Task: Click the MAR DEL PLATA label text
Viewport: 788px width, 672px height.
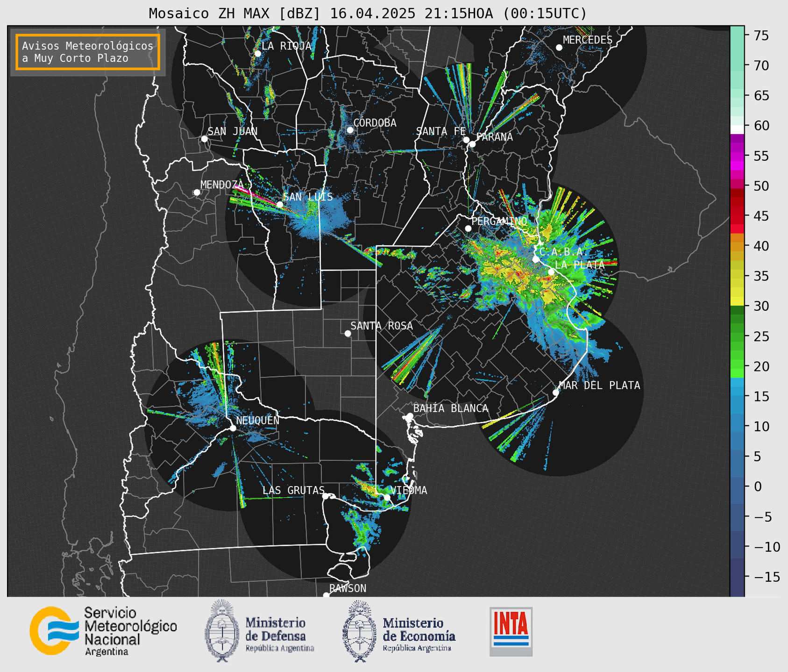Action: pyautogui.click(x=600, y=385)
